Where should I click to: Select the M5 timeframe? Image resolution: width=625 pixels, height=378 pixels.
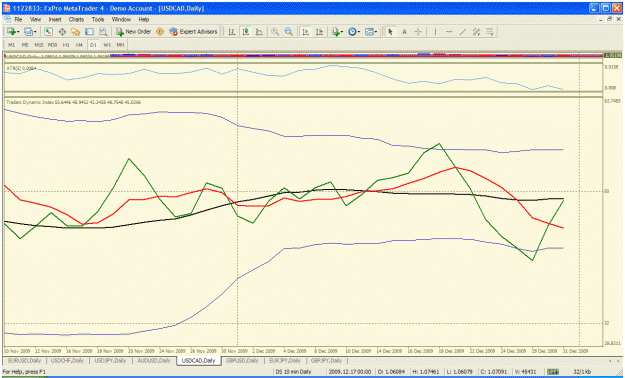point(25,45)
